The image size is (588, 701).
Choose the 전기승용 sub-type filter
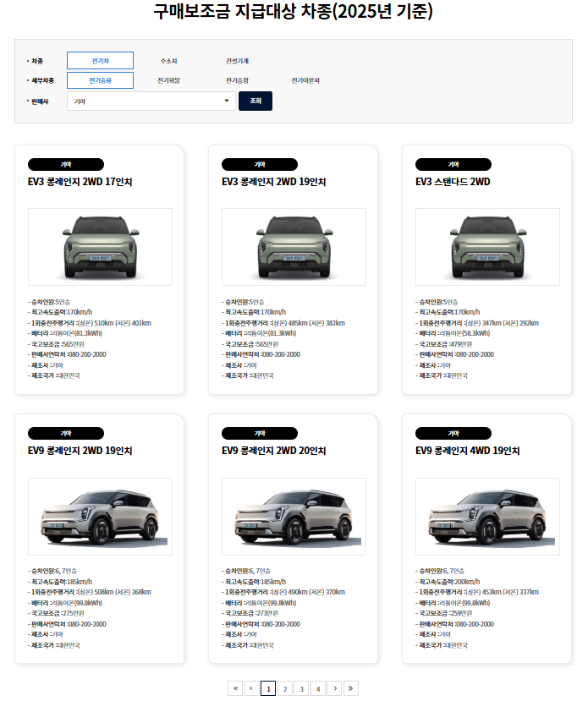[x=100, y=80]
